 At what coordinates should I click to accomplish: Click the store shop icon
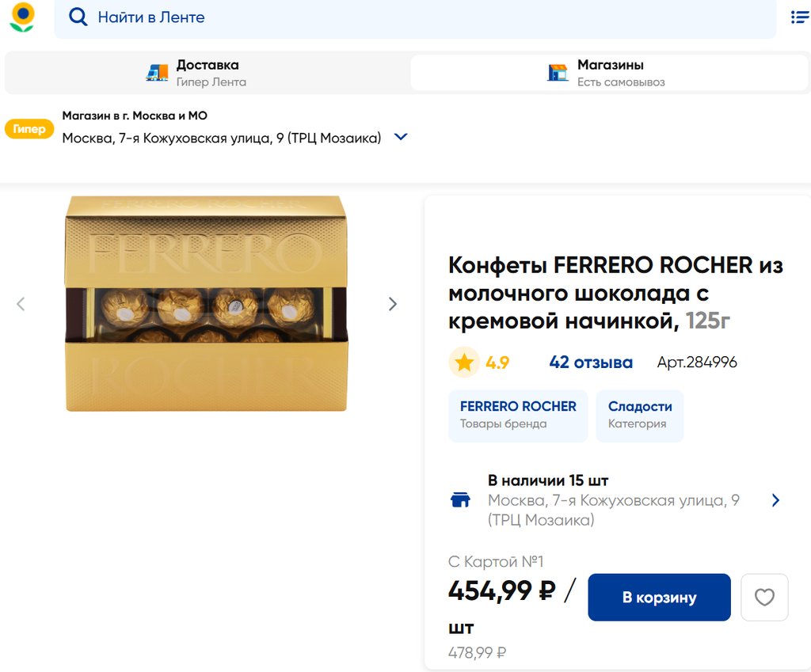tap(558, 73)
